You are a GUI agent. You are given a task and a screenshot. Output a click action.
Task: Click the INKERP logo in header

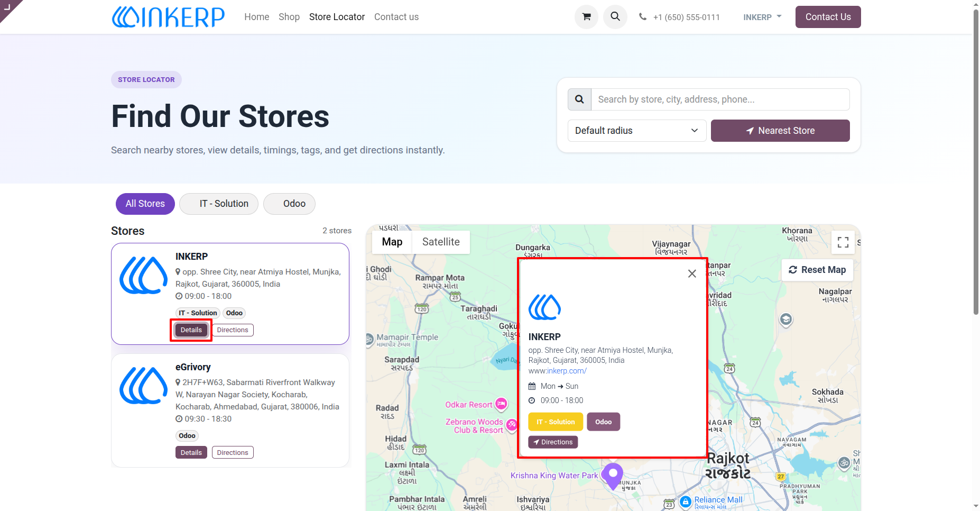click(x=169, y=17)
